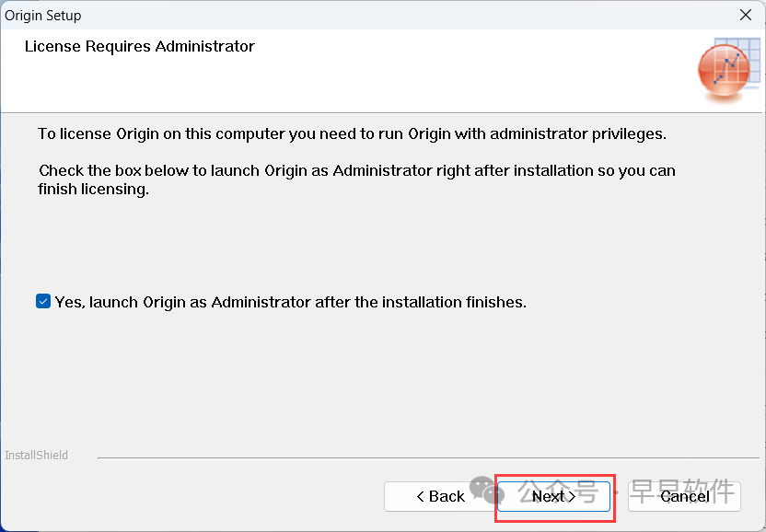Cancel the Origin installation

click(x=684, y=496)
